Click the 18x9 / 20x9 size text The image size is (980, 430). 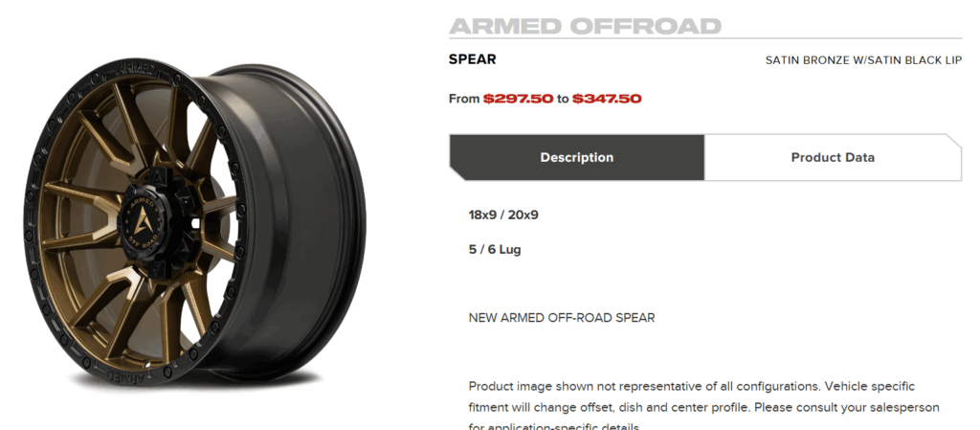[503, 215]
